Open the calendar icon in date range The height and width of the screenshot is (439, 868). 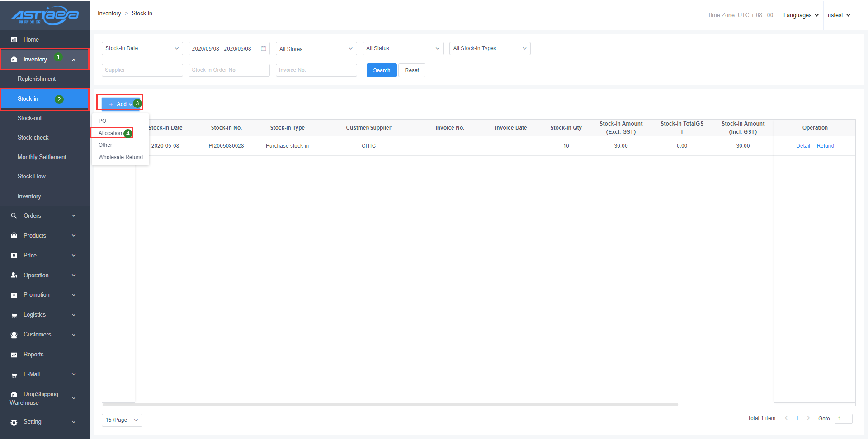pos(264,48)
